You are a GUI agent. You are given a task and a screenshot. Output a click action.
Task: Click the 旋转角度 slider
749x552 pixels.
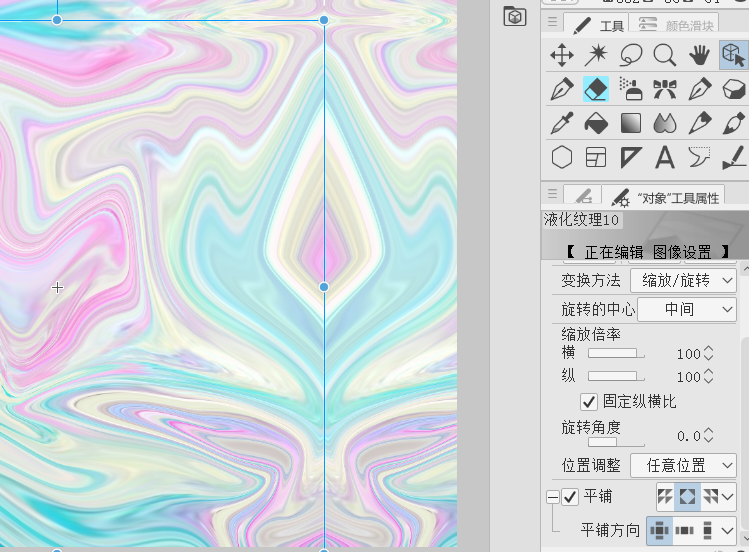(616, 441)
